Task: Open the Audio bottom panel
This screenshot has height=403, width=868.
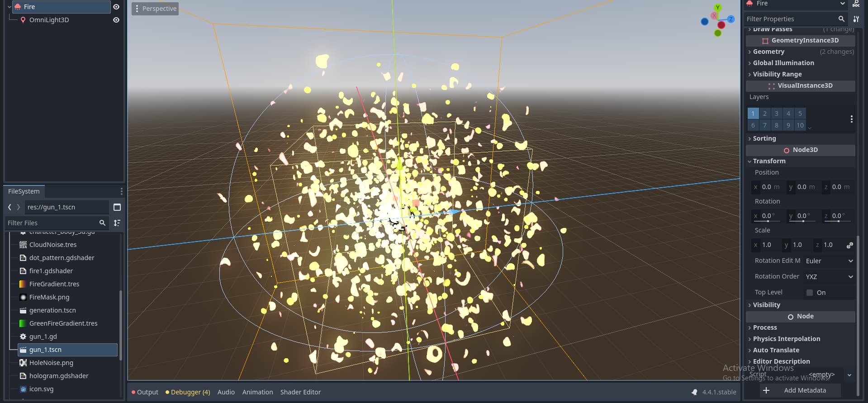Action: 226,392
